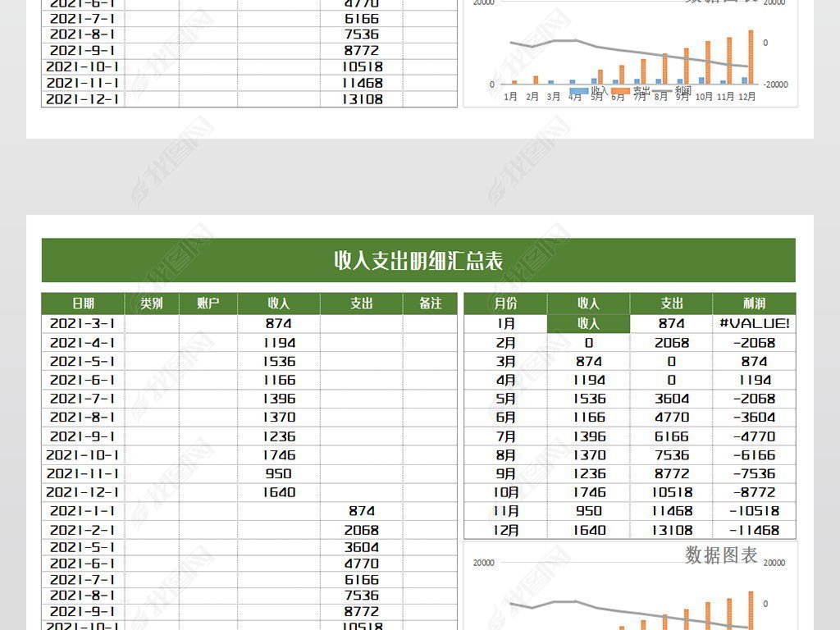Image resolution: width=840 pixels, height=630 pixels.
Task: Select the 利润 column header
Action: pos(754,304)
